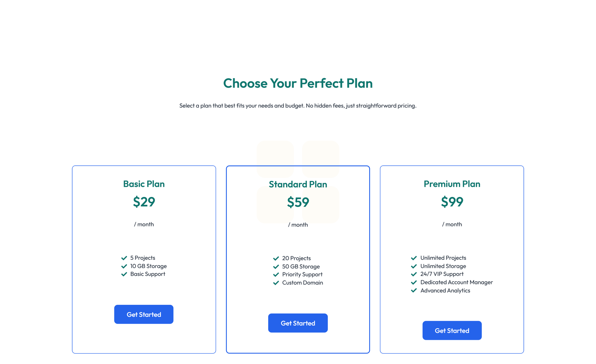Select the checkmark next to Advanced Analytics
The height and width of the screenshot is (364, 596).
(x=414, y=290)
